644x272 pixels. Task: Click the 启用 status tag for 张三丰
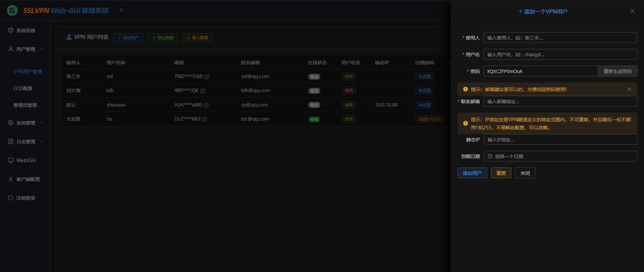[x=349, y=76]
